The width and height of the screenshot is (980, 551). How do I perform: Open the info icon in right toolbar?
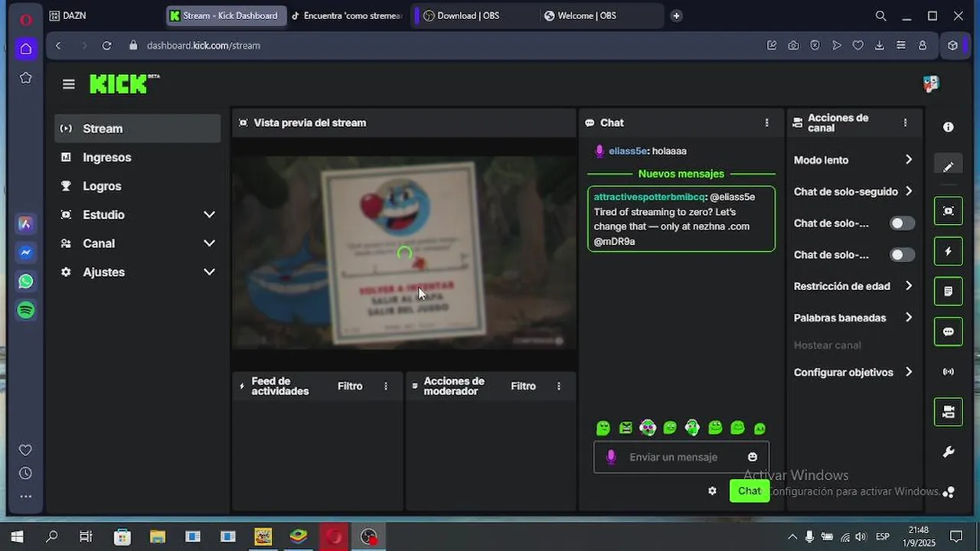[x=949, y=127]
